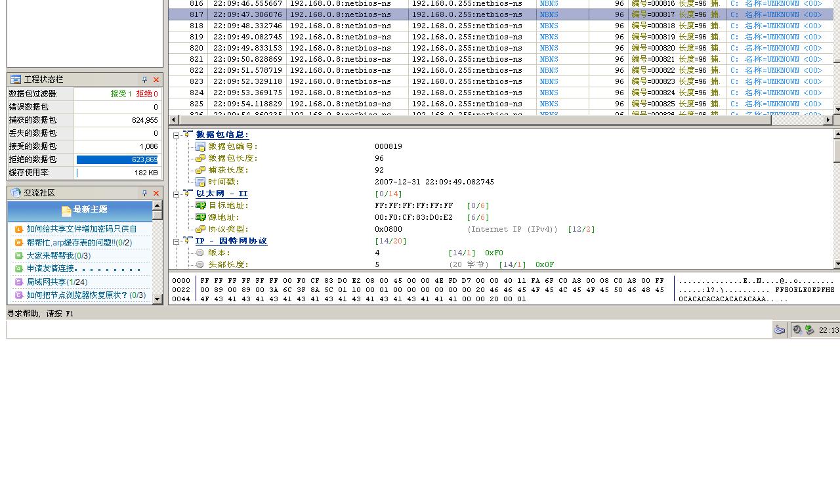840x504 pixels.
Task: Pin the 工程状态栏 panel
Action: coord(144,79)
